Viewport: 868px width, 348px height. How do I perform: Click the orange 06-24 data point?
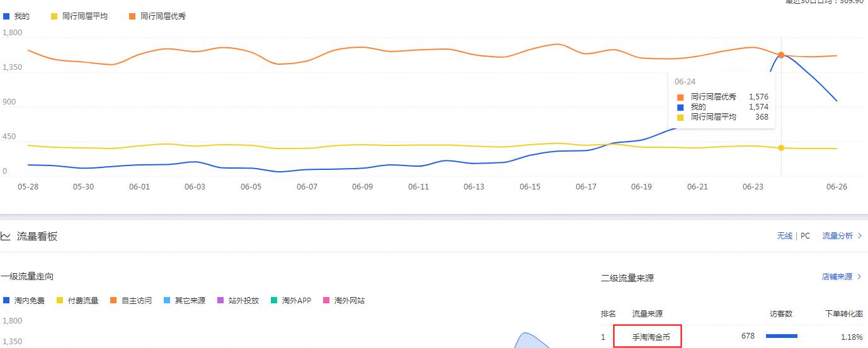pos(781,55)
